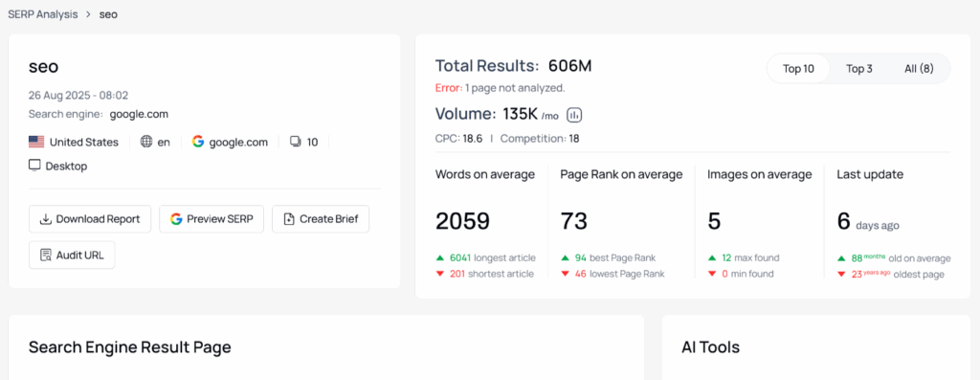Click the results count icon beside 10
This screenshot has height=380, width=980.
coord(296,142)
